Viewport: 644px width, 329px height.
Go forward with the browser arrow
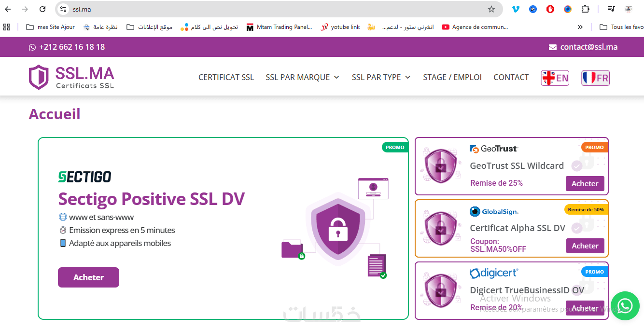(25, 9)
